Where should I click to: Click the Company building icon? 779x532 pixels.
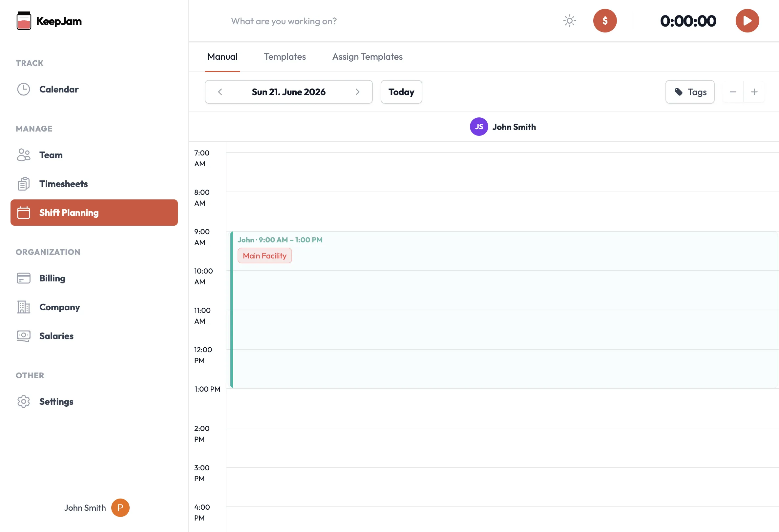click(x=24, y=307)
